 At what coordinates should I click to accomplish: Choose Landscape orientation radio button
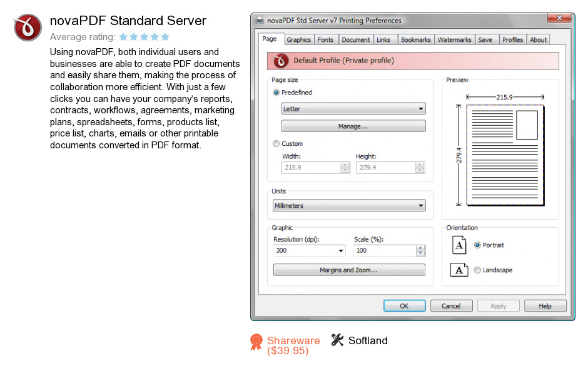point(477,270)
